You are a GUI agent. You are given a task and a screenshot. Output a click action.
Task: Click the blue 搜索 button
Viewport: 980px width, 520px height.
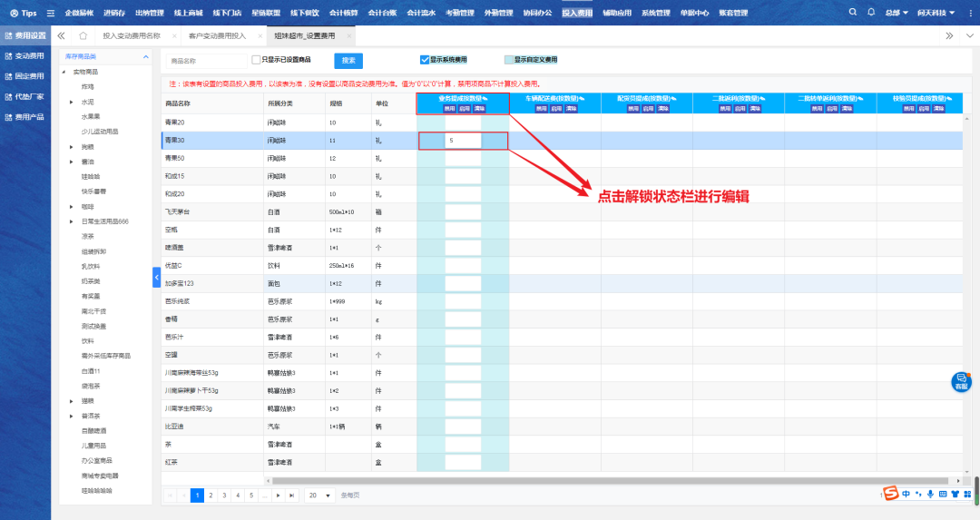348,61
